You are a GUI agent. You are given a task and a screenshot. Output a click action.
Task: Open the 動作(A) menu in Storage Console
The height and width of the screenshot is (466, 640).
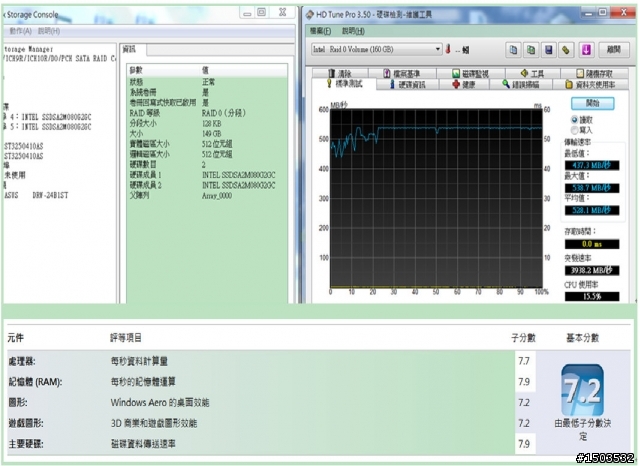pyautogui.click(x=20, y=31)
